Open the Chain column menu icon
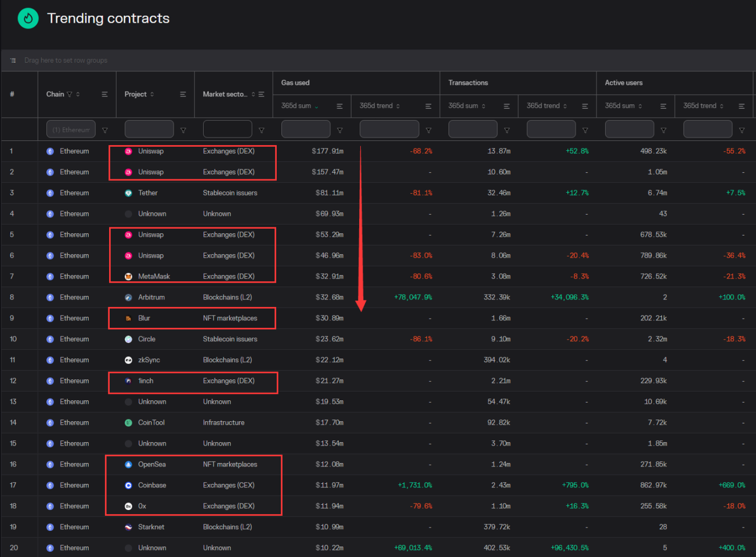Screen dimensions: 756x557 [104, 94]
